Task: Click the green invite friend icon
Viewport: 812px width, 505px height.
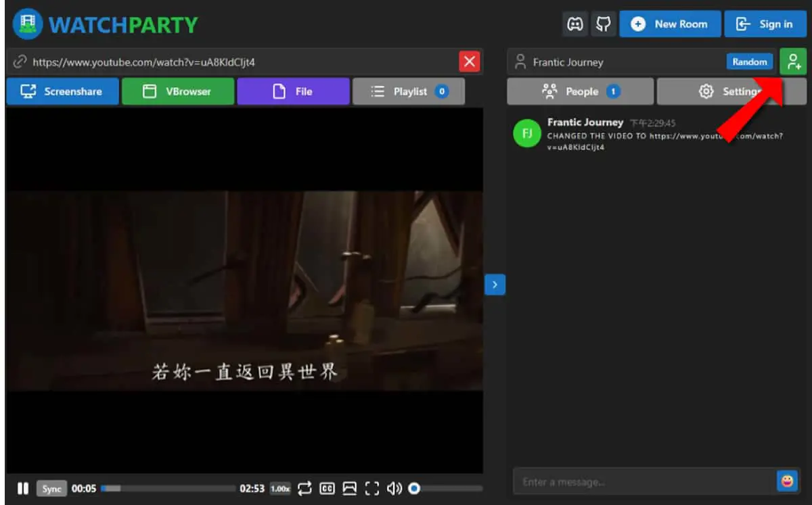Action: (793, 62)
